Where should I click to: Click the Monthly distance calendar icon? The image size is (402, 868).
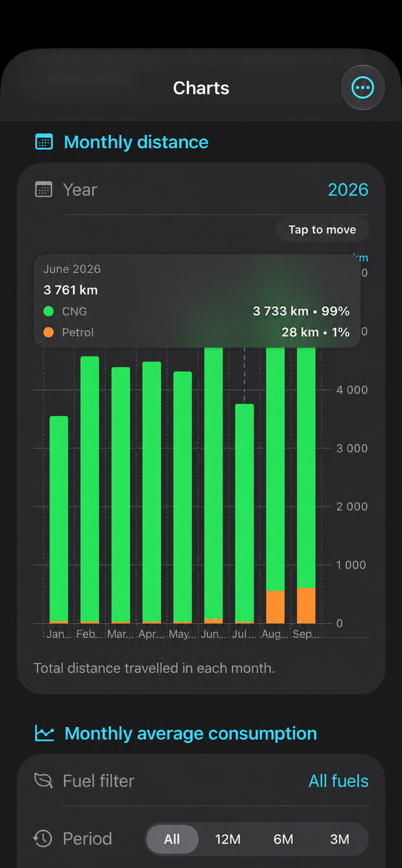(x=44, y=142)
